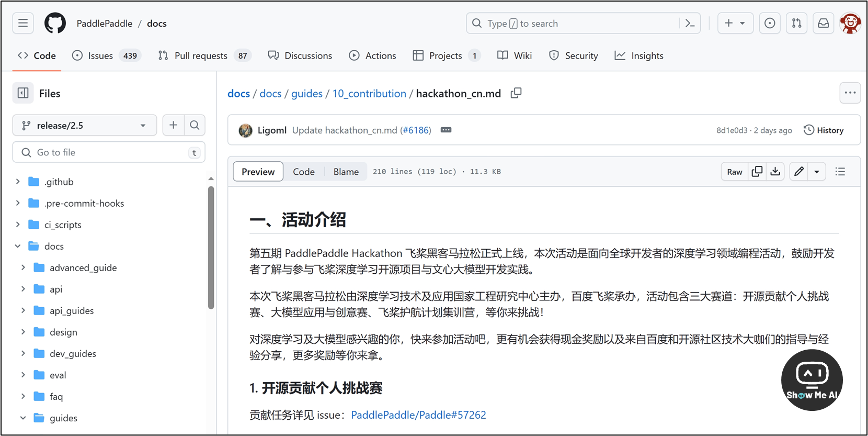Image resolution: width=868 pixels, height=436 pixels.
Task: Click the Show Me AI badge
Action: [812, 380]
